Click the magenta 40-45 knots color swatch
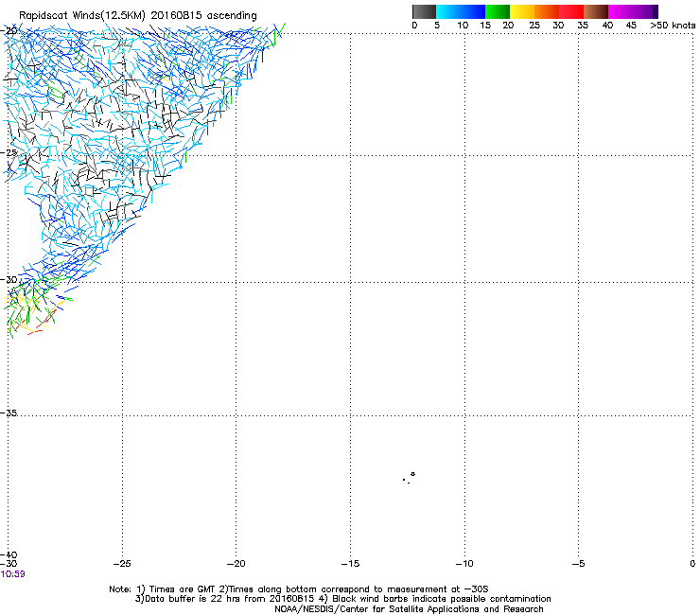The height and width of the screenshot is (615, 700). [621, 11]
